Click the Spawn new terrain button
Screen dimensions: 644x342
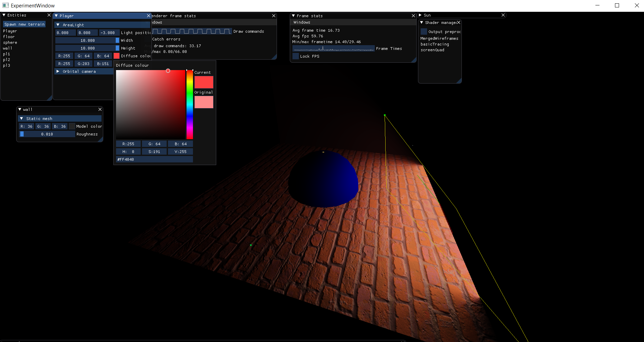click(x=24, y=24)
